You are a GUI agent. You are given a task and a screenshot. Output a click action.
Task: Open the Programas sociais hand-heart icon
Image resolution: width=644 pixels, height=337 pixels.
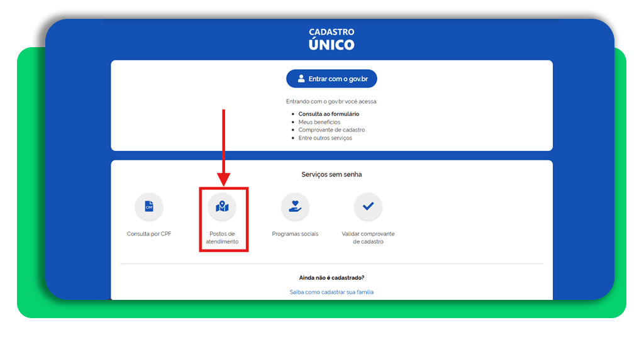pyautogui.click(x=295, y=206)
